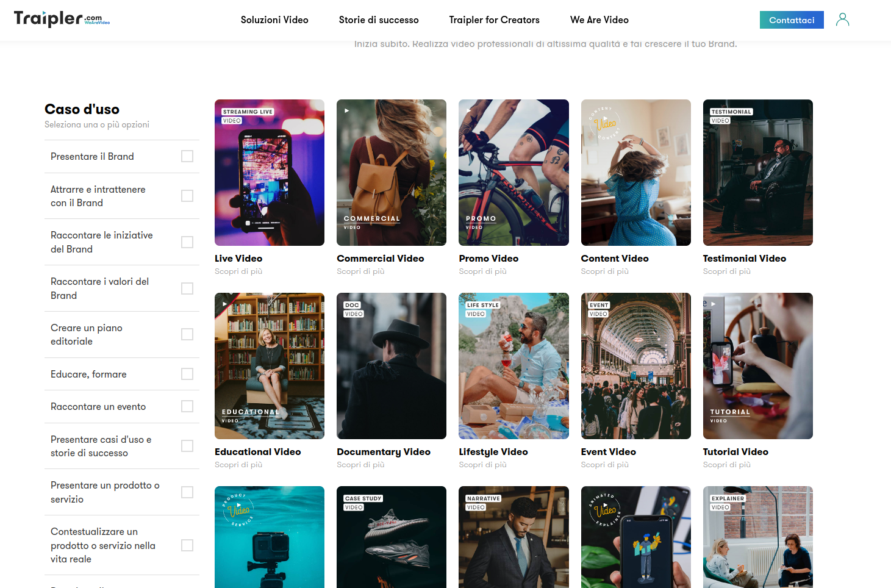
Task: Open the Testimonial Video thumbnail
Action: coord(758,173)
